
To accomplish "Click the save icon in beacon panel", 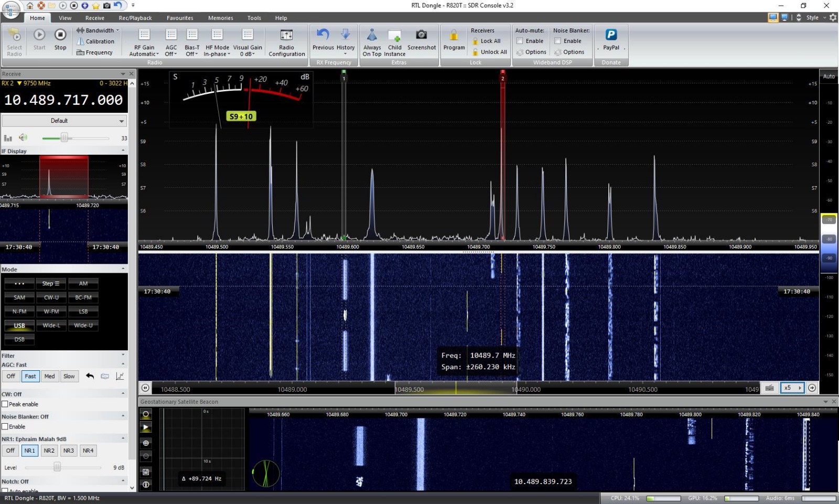I will [146, 471].
